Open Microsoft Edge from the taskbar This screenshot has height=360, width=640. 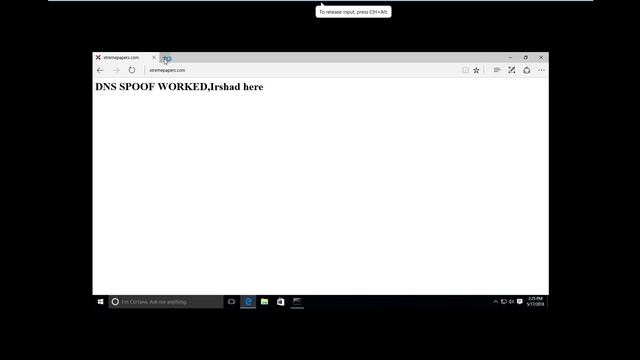click(248, 302)
